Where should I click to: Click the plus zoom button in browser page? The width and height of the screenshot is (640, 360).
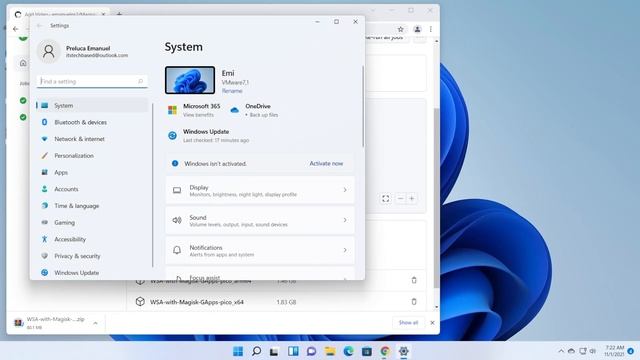[412, 198]
